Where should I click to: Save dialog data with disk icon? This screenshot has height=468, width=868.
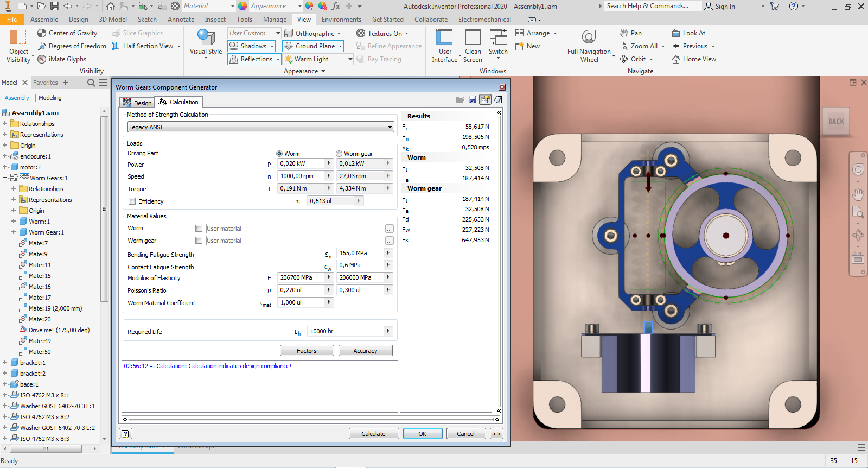pyautogui.click(x=473, y=100)
